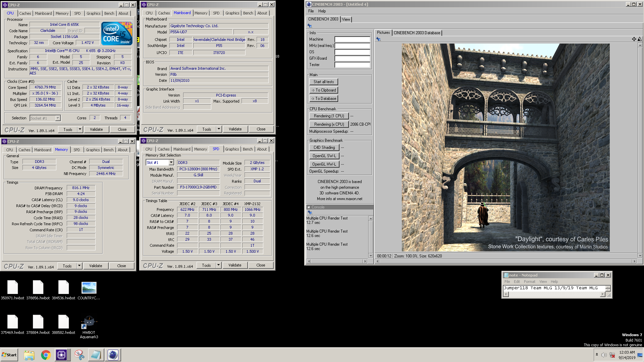Open the Slot #1 memory slot dropdown
The height and width of the screenshot is (362, 644).
[171, 163]
